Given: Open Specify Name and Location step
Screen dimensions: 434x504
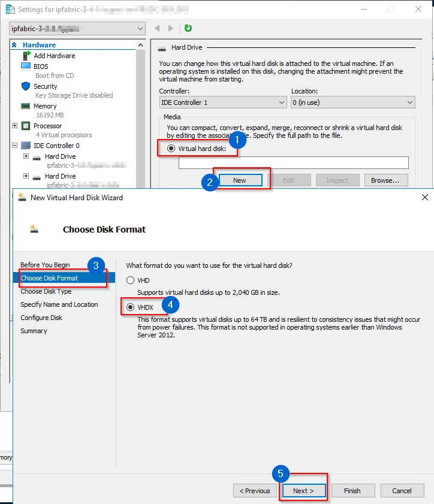Looking at the screenshot, I should (59, 304).
